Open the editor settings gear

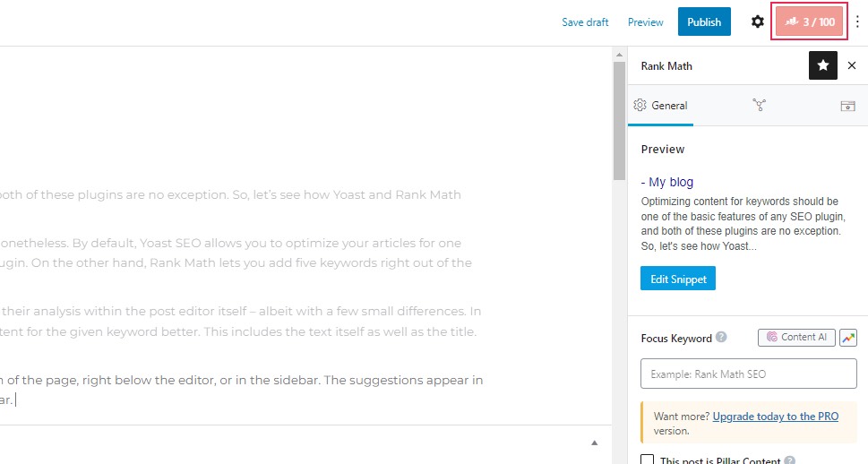[x=758, y=22]
